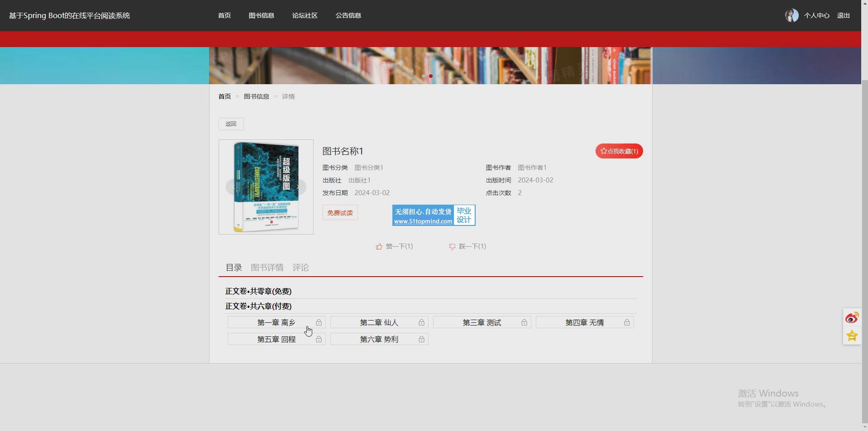This screenshot has width=868, height=431.
Task: Open 公告信息 menu item
Action: [x=348, y=15]
